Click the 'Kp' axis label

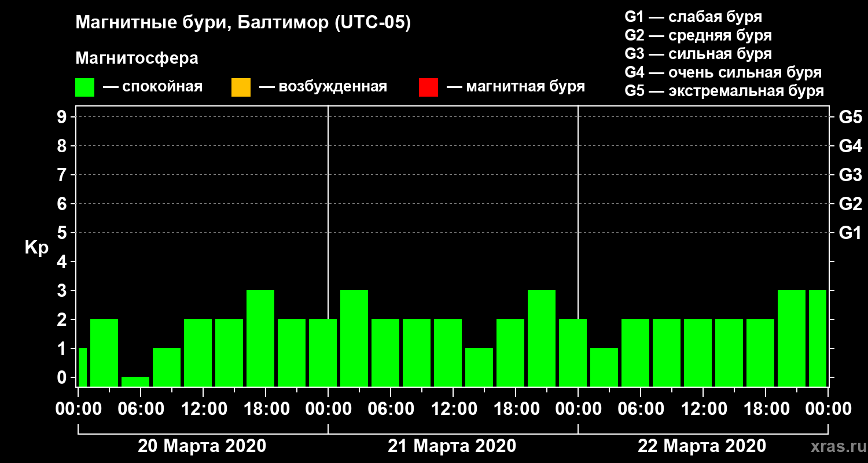click(x=37, y=248)
